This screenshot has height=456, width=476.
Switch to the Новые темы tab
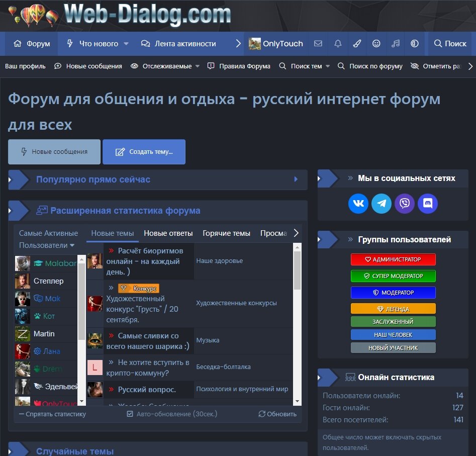(x=112, y=233)
